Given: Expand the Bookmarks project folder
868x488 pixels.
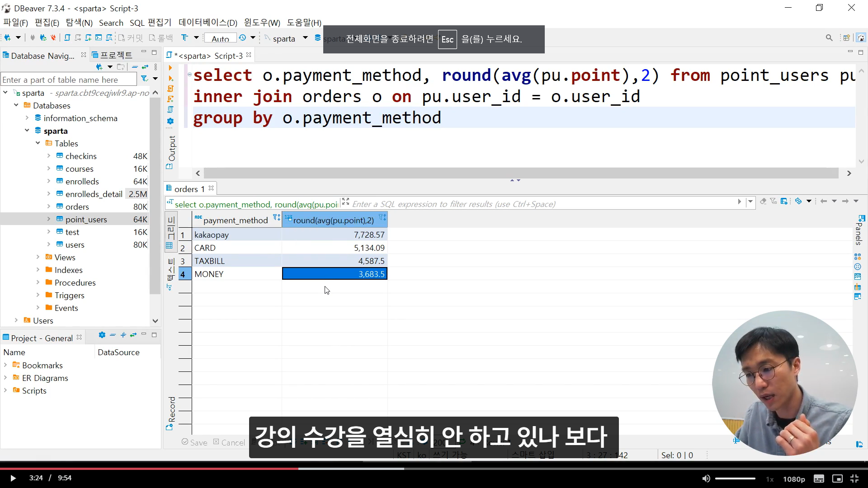Looking at the screenshot, I should tap(5, 365).
